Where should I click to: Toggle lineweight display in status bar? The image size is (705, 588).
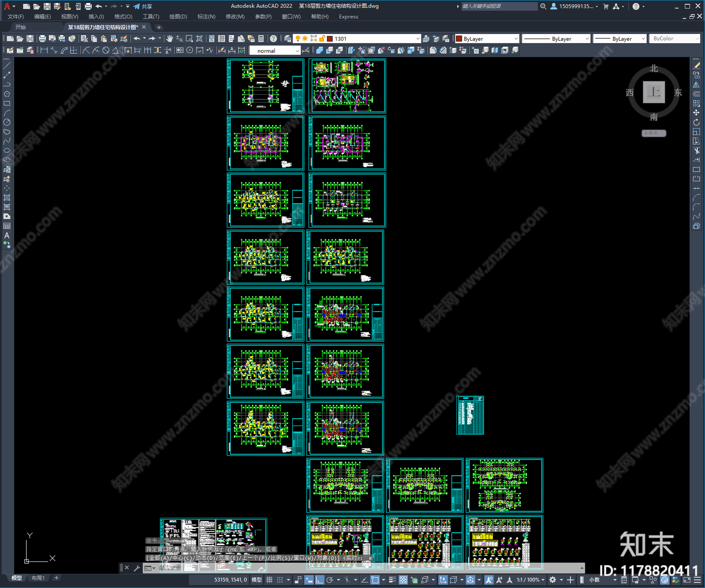click(392, 580)
